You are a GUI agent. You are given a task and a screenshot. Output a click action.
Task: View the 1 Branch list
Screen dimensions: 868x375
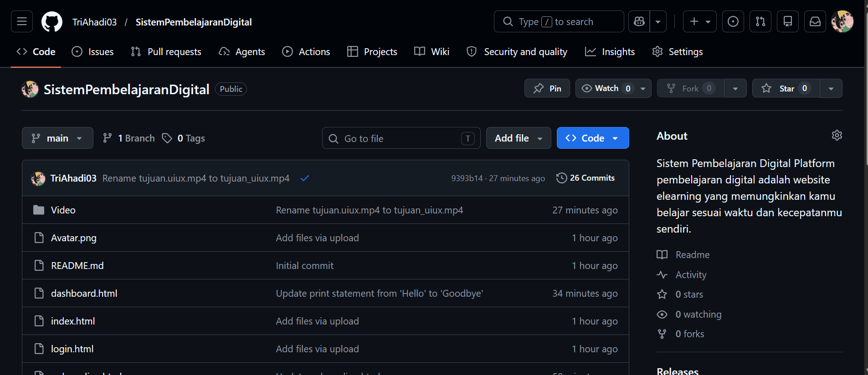[129, 138]
